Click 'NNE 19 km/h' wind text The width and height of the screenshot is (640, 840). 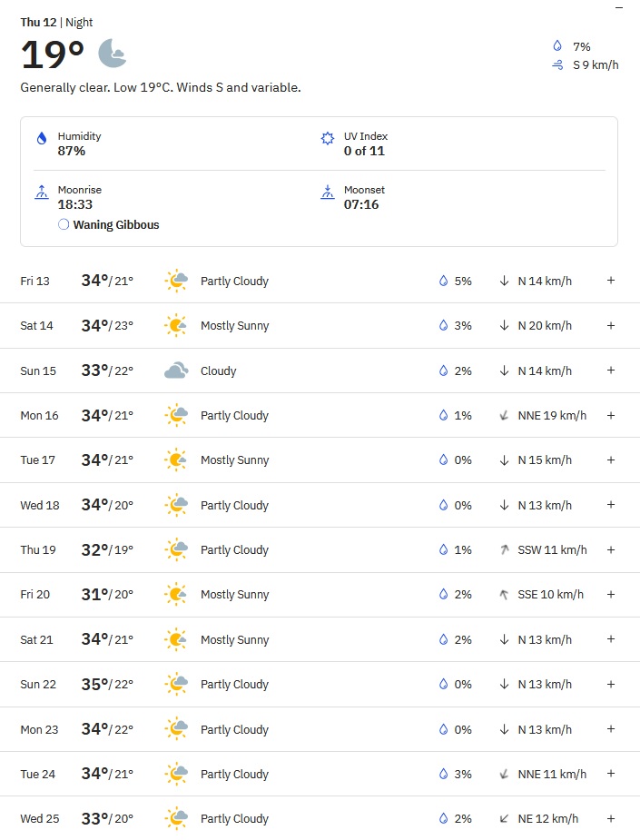tap(552, 416)
